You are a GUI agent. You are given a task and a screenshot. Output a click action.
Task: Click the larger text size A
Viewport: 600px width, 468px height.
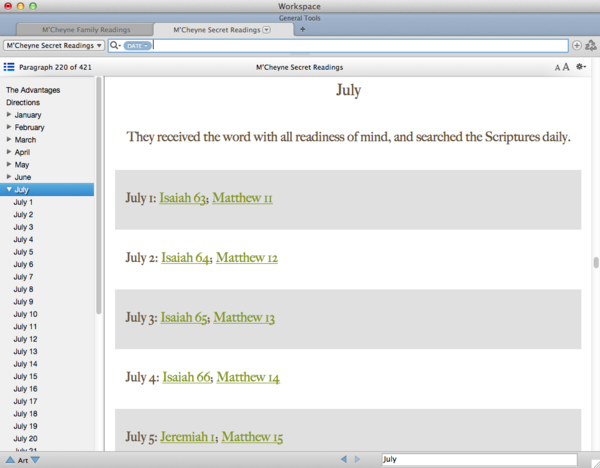tap(566, 67)
